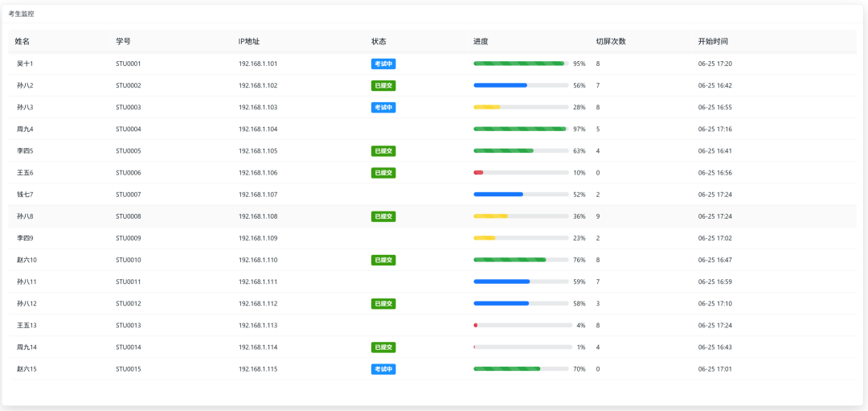868x411 pixels.
Task: Click student ID STU0010
Action: pos(129,260)
